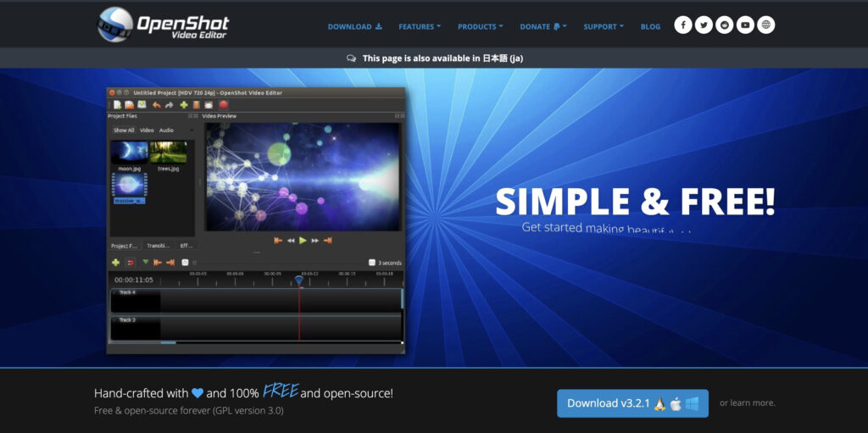Click Jump to End in preview controls
Viewport: 868px width, 433px height.
coord(328,241)
